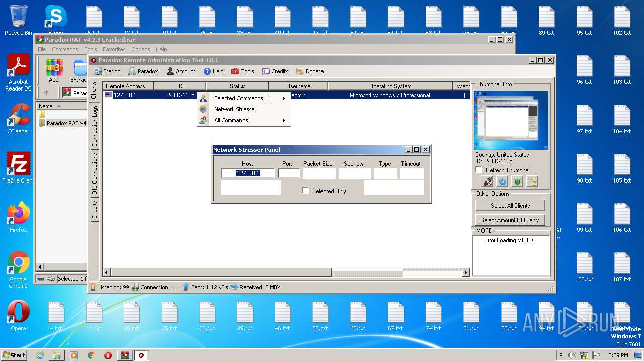Click the Received: 0 MB's status entry
Viewport: 644px width, 362px height.
(x=255, y=287)
